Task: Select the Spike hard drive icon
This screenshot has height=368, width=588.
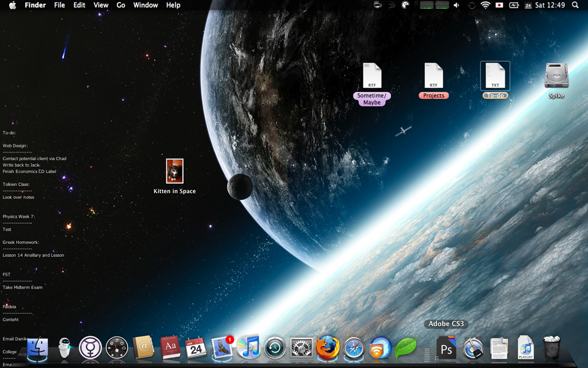Action: [x=556, y=75]
